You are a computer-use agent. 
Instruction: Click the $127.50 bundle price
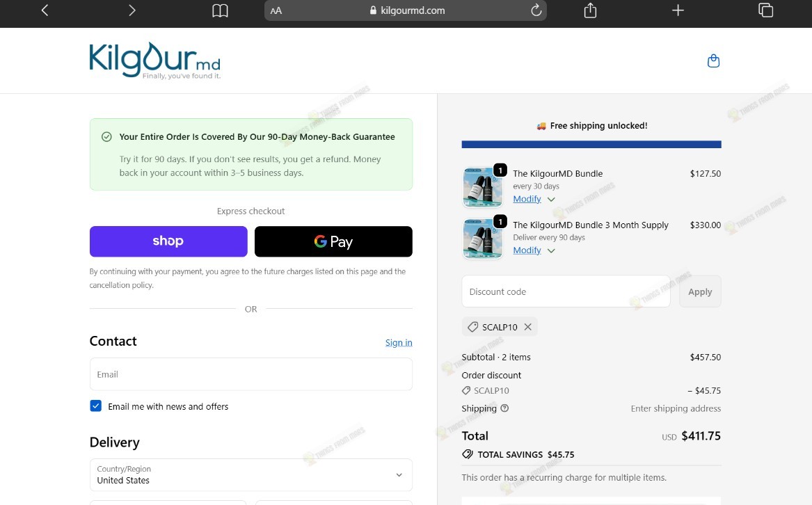(706, 173)
